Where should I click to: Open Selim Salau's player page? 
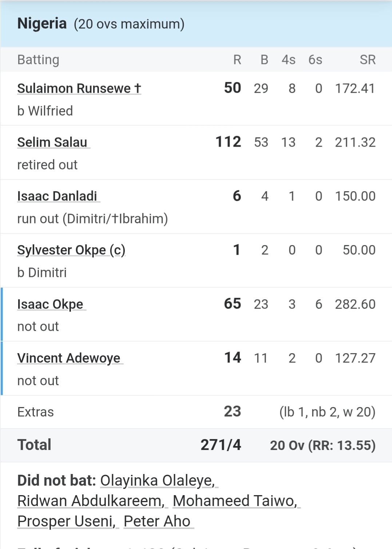(x=52, y=142)
